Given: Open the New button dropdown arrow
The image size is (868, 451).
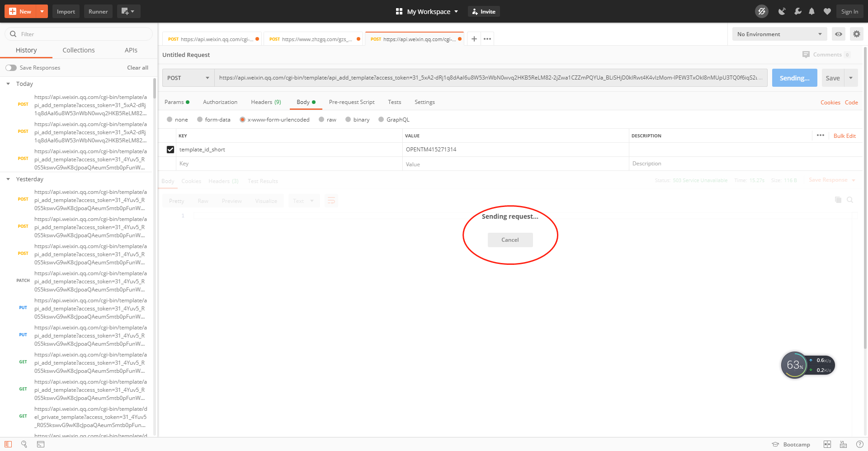Looking at the screenshot, I should click(x=42, y=11).
